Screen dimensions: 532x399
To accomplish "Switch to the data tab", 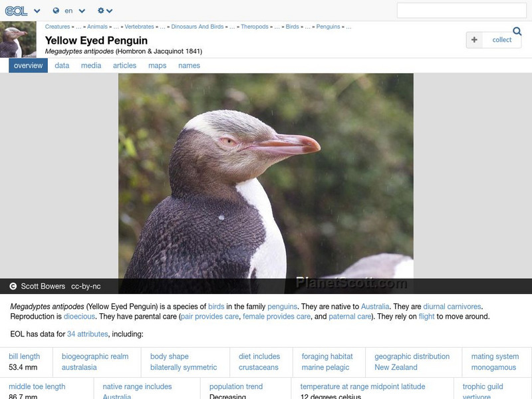I will pos(61,65).
